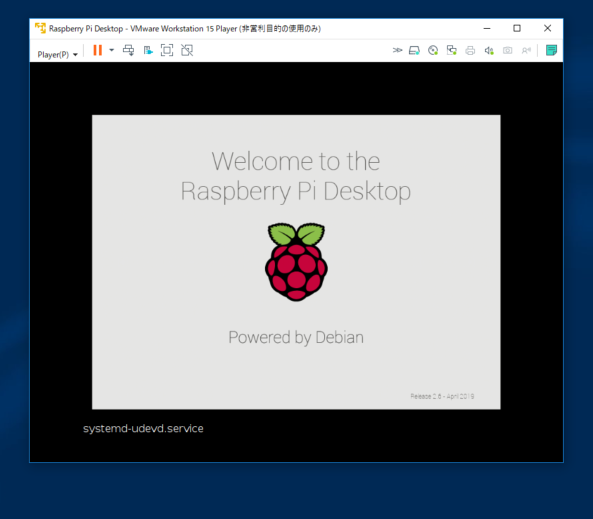Screen dimensions: 593x519
Task: Pause the virtual machine
Action: click(x=98, y=50)
